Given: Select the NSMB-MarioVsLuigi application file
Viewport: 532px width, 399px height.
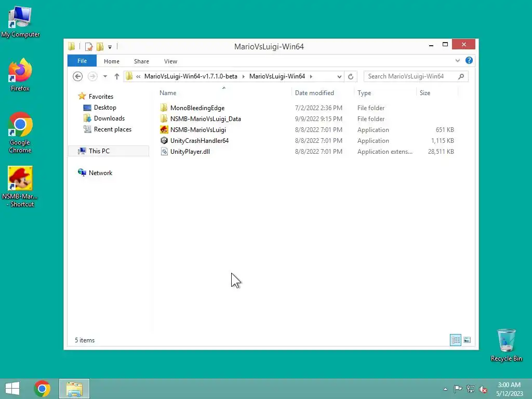Looking at the screenshot, I should (198, 129).
